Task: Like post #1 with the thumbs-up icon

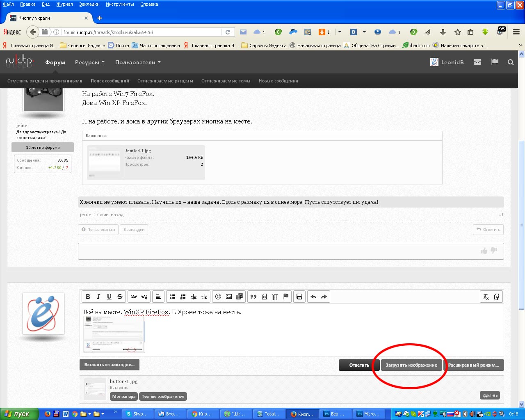Action: (x=484, y=251)
